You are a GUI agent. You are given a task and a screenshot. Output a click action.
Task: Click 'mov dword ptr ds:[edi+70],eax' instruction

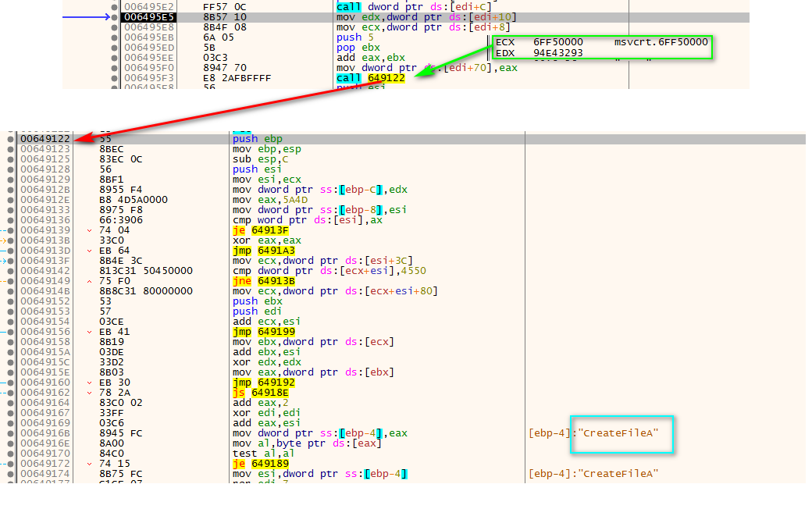coord(427,68)
